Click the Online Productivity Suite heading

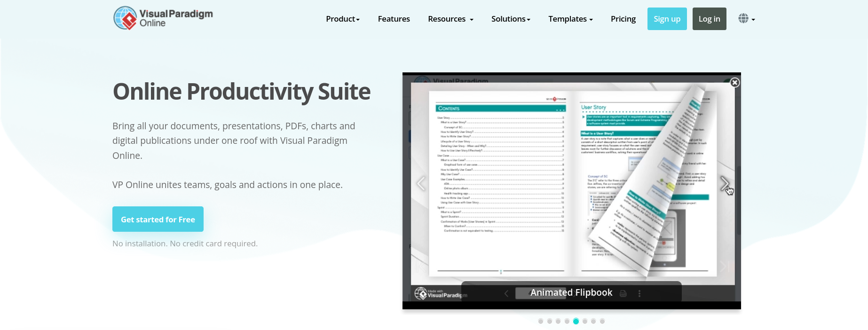point(242,92)
